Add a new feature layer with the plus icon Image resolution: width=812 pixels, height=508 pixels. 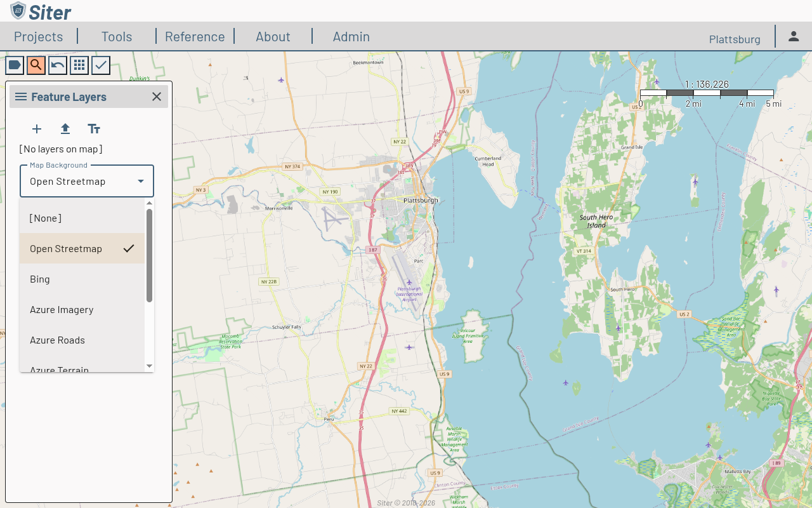[x=36, y=129]
